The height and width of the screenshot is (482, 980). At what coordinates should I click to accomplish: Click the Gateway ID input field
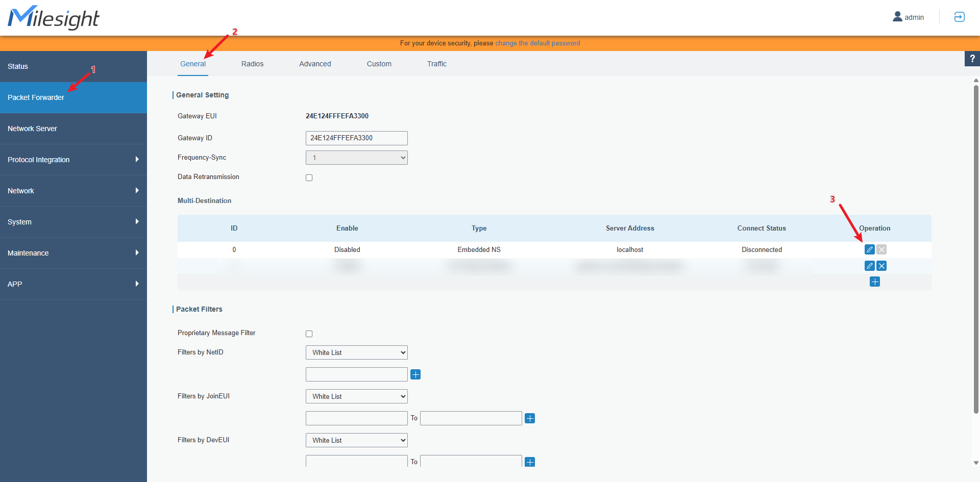(357, 138)
